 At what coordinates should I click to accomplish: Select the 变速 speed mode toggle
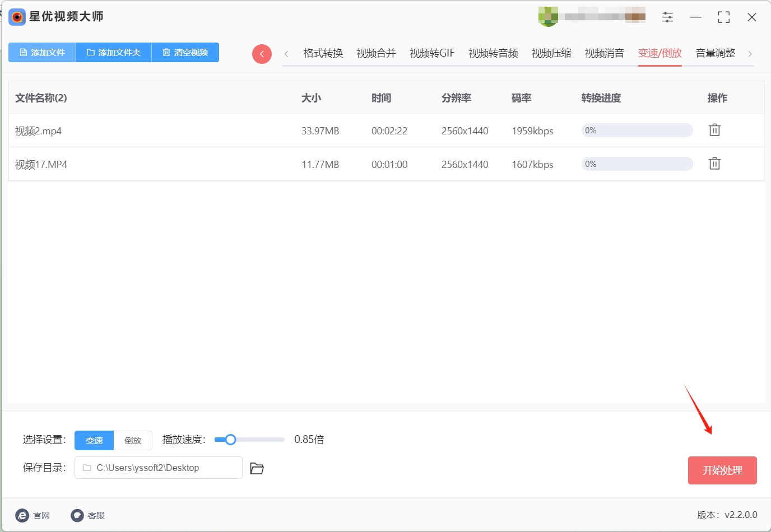[94, 440]
